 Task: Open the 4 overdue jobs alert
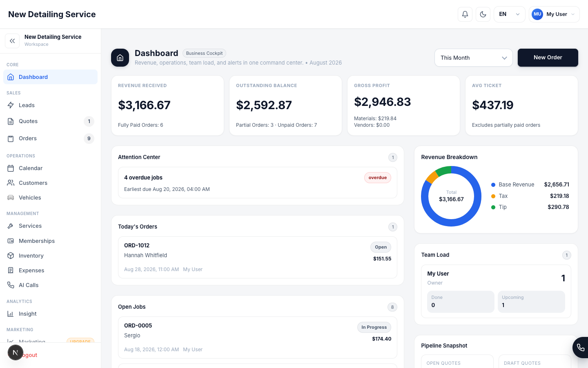(x=258, y=183)
